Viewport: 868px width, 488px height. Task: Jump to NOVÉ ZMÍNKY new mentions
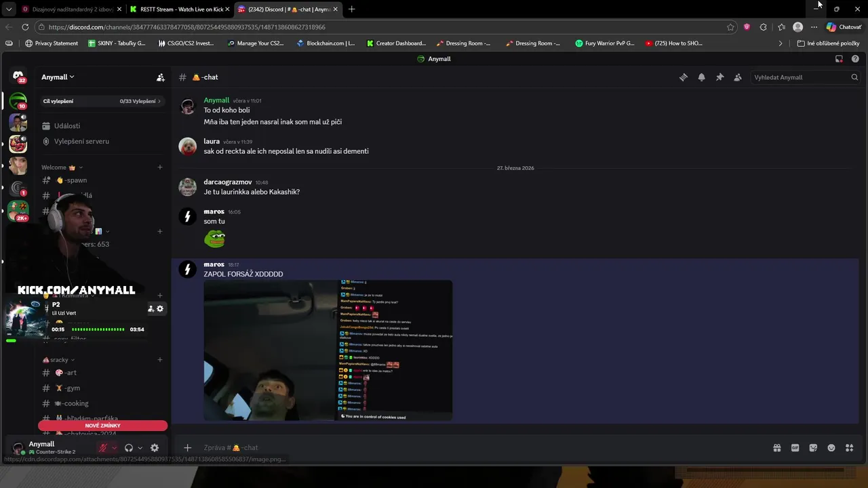[102, 426]
